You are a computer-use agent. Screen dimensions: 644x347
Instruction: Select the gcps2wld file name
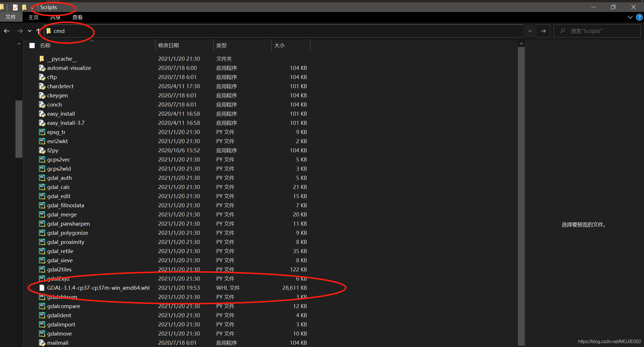[x=59, y=169]
